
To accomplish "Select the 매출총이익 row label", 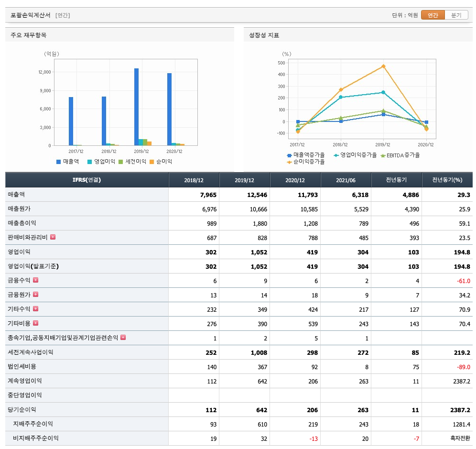I will point(22,223).
